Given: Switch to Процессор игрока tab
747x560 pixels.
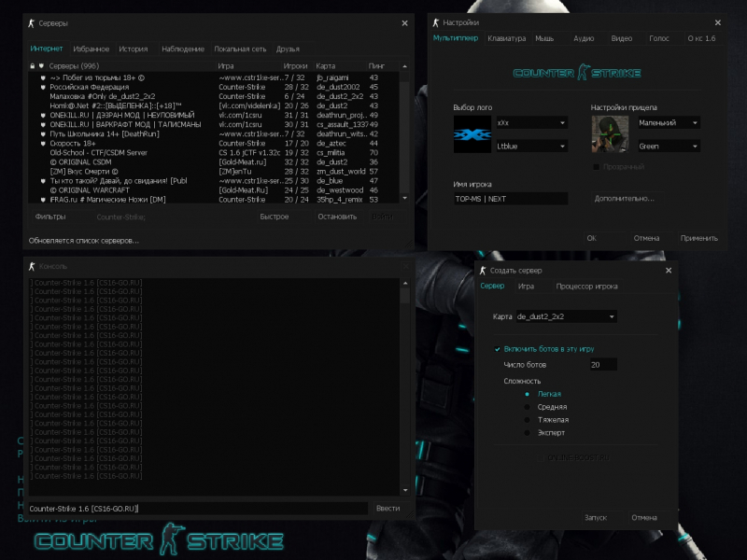Looking at the screenshot, I should tap(586, 287).
